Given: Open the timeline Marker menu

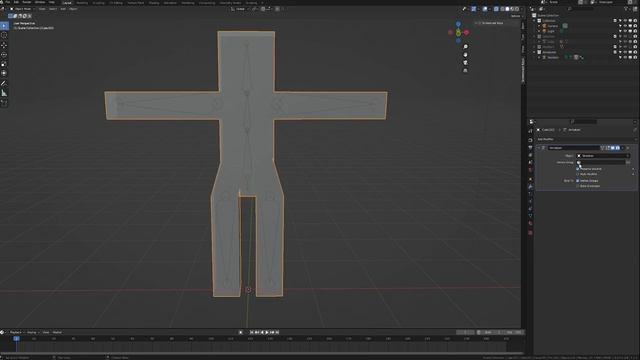Looking at the screenshot, I should [x=57, y=332].
